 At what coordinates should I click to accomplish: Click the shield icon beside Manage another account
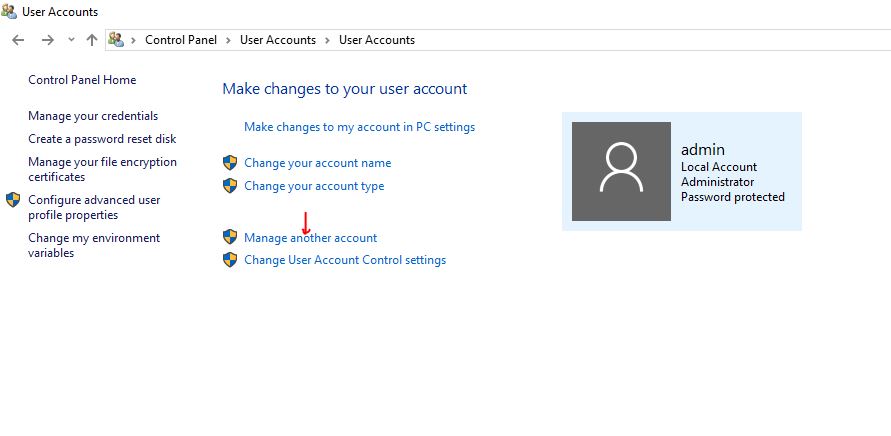(230, 238)
